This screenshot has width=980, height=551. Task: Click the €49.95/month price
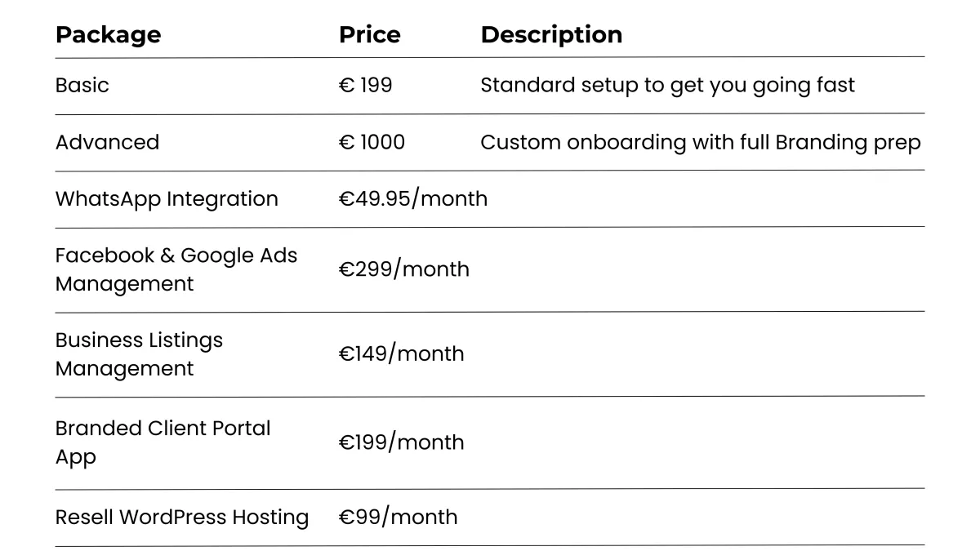(413, 199)
